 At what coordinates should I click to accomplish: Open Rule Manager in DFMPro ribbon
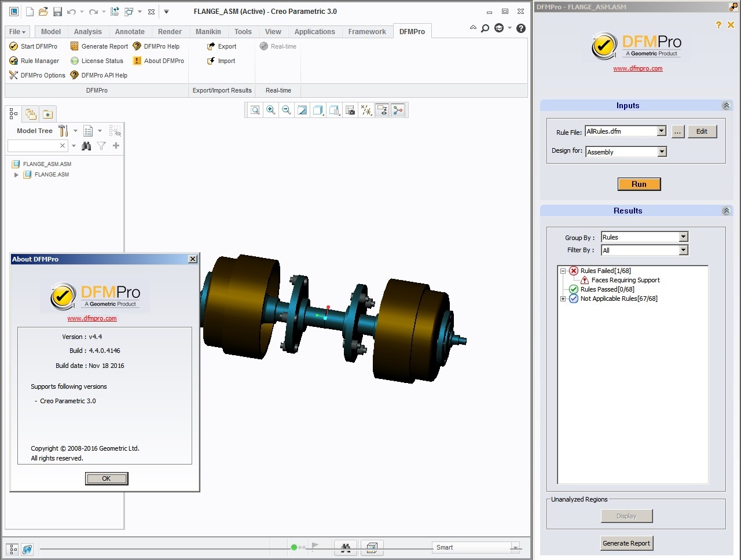[x=34, y=61]
